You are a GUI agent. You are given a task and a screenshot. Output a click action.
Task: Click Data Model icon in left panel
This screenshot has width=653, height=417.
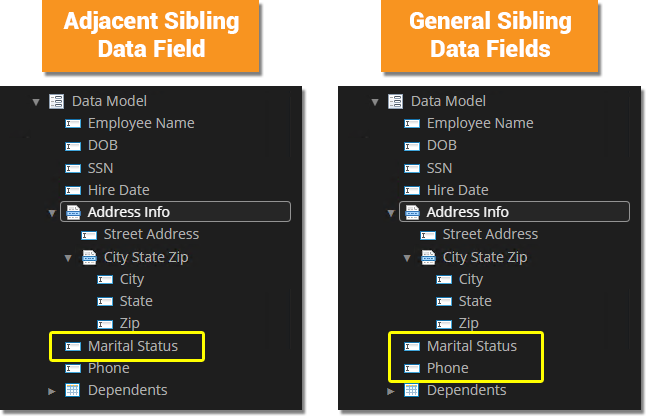coord(57,101)
